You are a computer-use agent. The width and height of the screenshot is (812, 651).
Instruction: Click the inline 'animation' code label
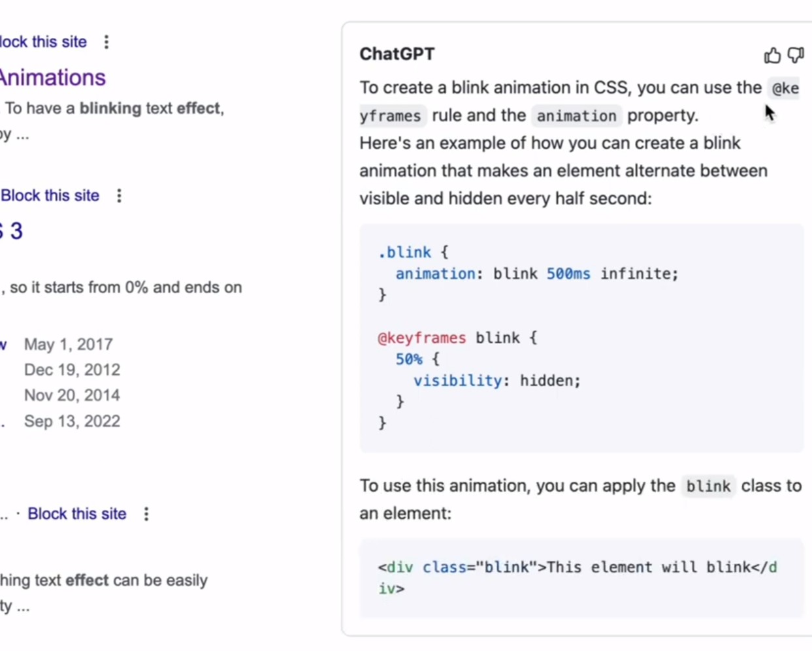tap(576, 116)
